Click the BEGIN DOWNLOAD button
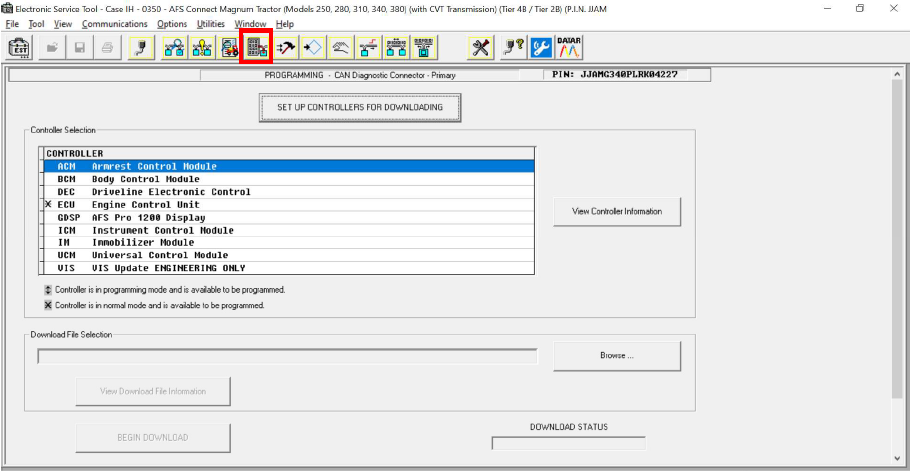 (x=153, y=437)
